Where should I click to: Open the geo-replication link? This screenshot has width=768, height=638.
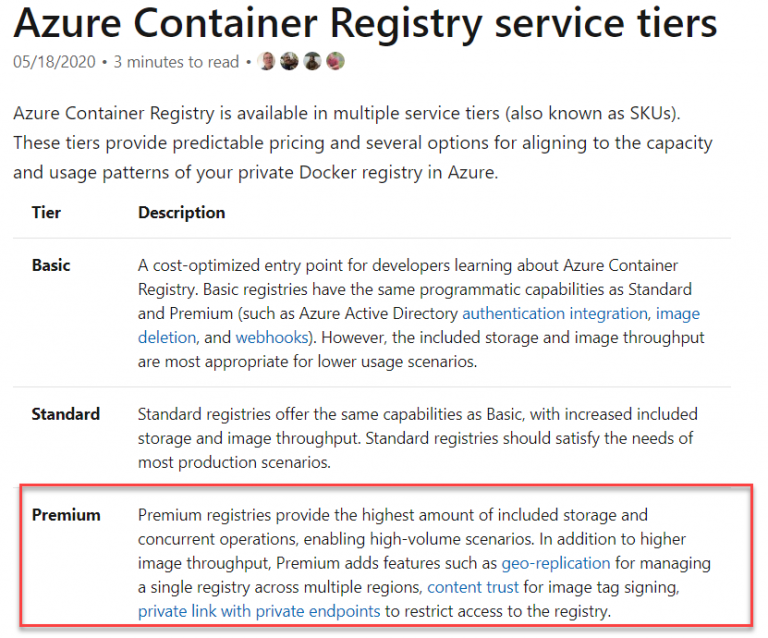click(555, 563)
